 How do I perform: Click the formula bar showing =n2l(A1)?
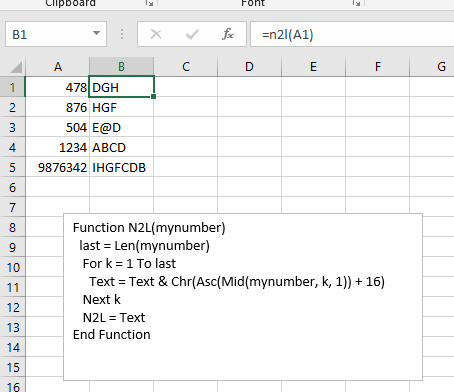pyautogui.click(x=352, y=34)
